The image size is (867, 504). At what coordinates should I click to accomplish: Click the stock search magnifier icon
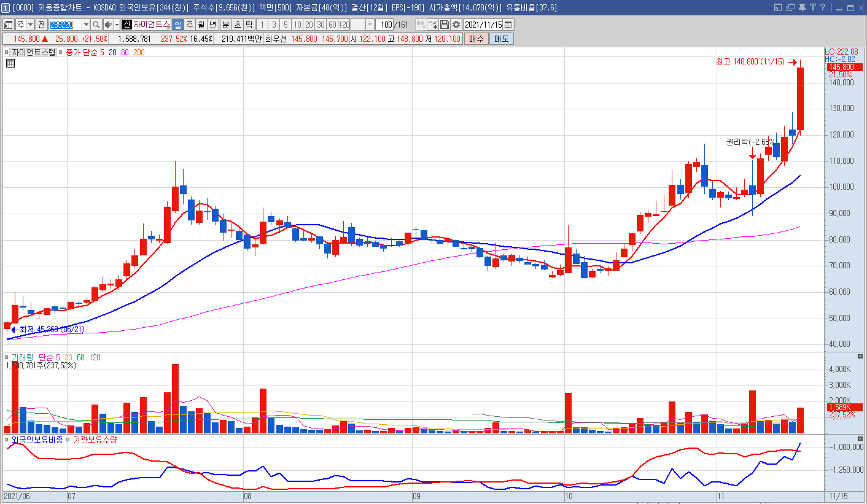[x=96, y=25]
